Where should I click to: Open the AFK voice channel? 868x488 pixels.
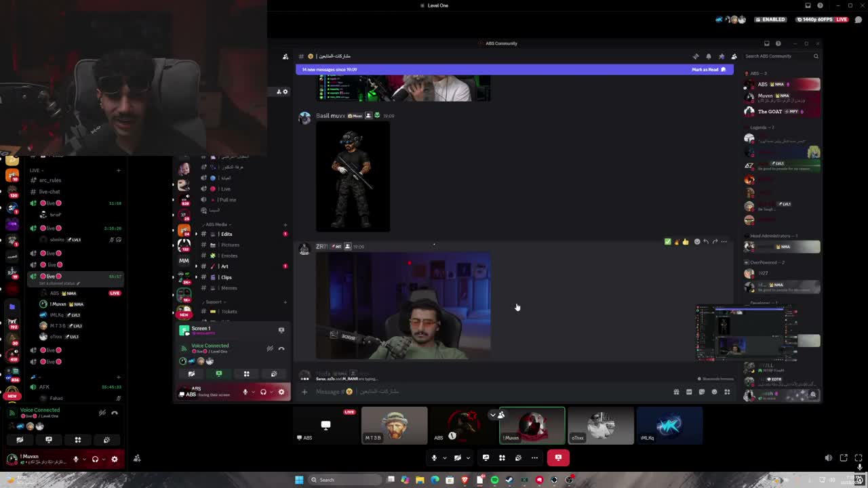[76, 387]
